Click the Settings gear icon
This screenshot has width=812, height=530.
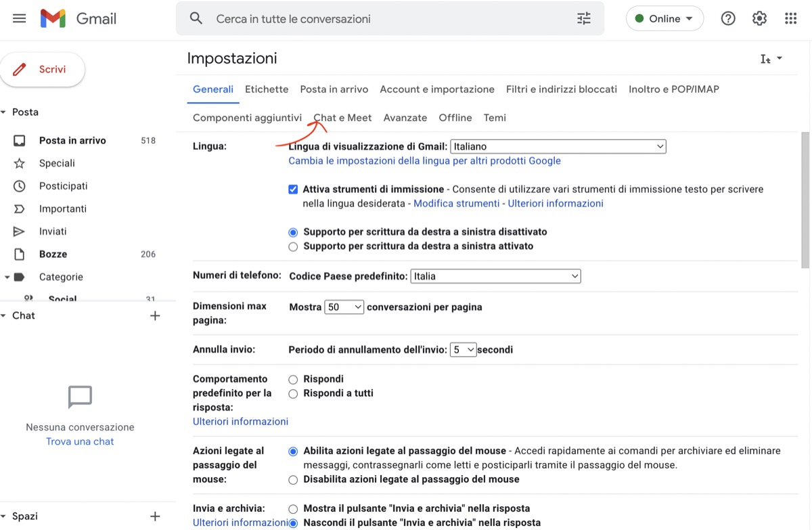(759, 19)
